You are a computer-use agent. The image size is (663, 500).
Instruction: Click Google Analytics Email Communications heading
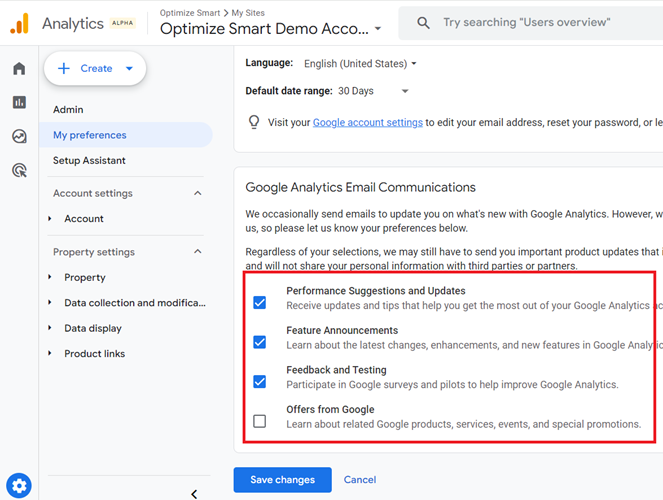click(x=361, y=187)
